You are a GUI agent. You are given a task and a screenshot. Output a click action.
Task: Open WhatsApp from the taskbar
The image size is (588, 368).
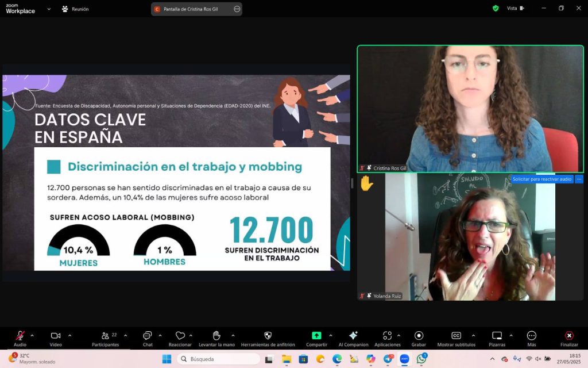[x=421, y=359]
